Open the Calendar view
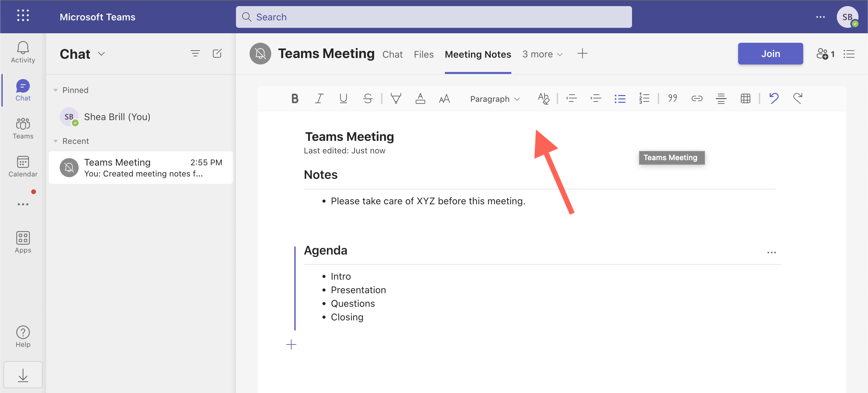This screenshot has height=393, width=868. click(23, 167)
